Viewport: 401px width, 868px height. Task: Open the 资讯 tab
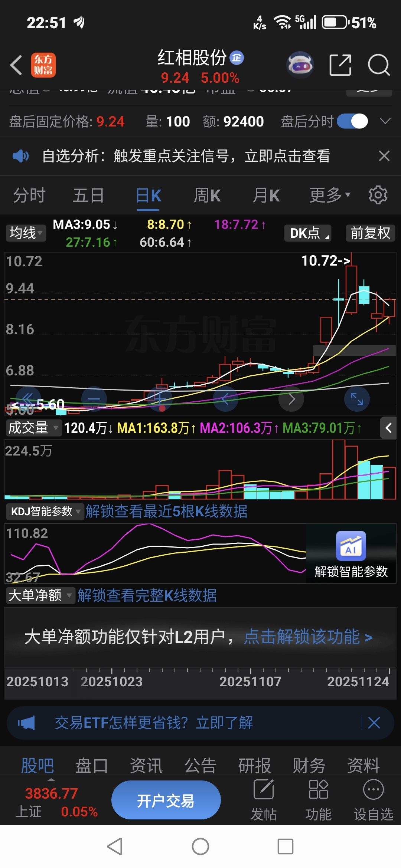(146, 766)
